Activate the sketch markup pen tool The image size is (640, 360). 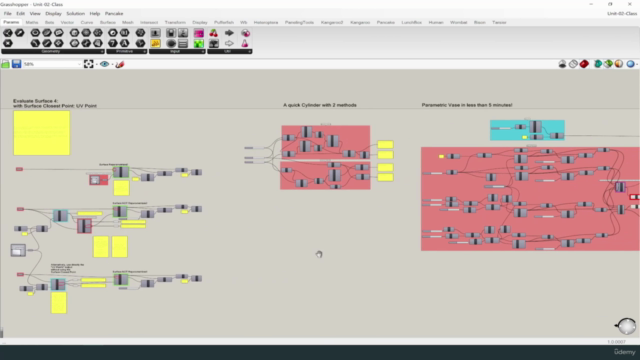[x=120, y=64]
